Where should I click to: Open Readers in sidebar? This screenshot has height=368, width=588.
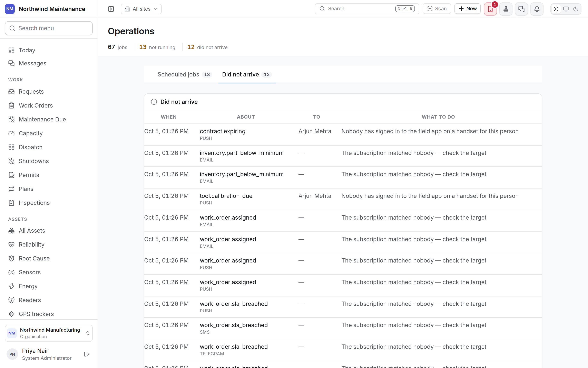click(49, 300)
